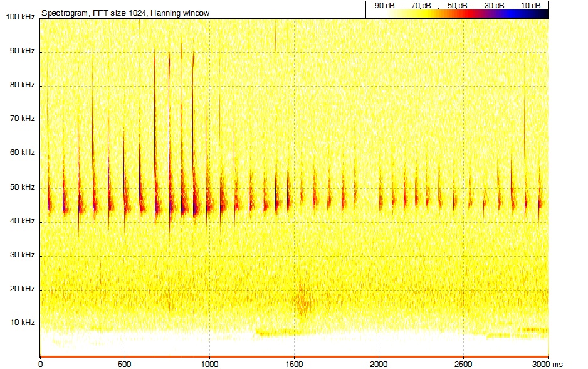The image size is (588, 369).
Task: Click the 3000 ms time axis label
Action: (x=548, y=365)
